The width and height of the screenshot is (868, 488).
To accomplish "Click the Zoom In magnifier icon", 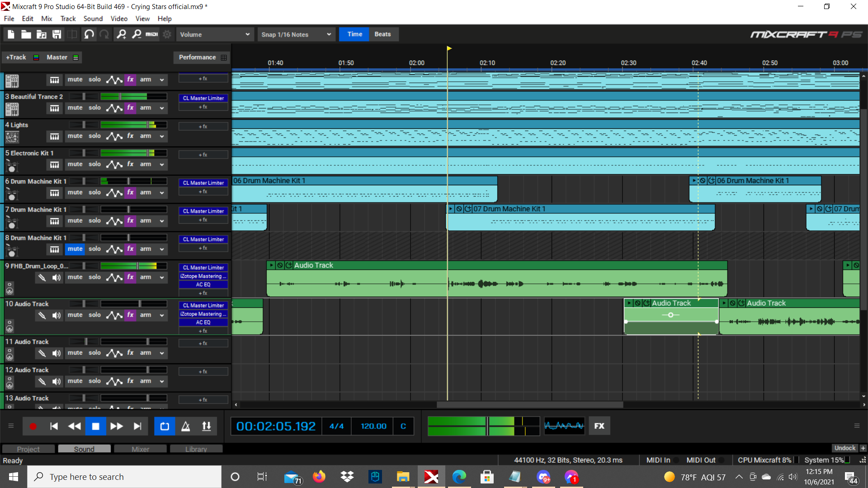I will [121, 34].
